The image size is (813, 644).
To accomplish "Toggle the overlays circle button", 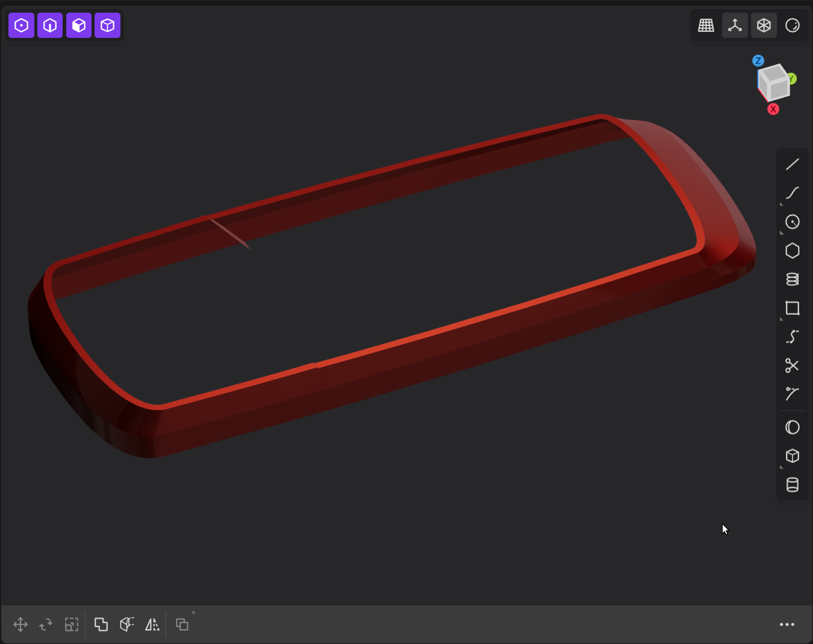I will click(793, 25).
